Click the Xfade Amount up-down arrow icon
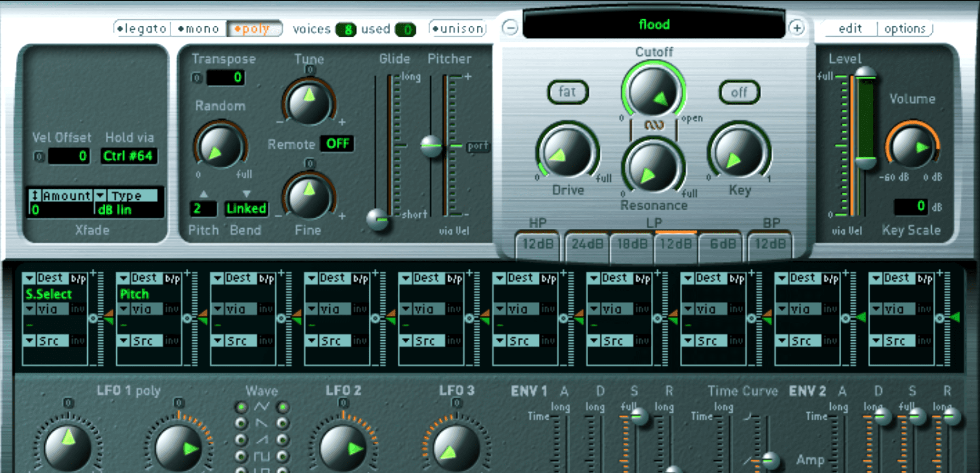980x473 pixels. coord(35,195)
